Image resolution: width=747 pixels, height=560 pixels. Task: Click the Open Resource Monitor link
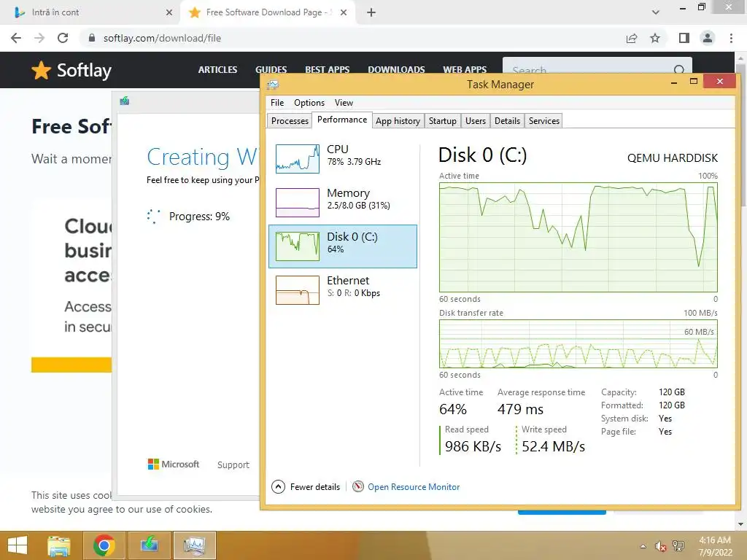[414, 487]
